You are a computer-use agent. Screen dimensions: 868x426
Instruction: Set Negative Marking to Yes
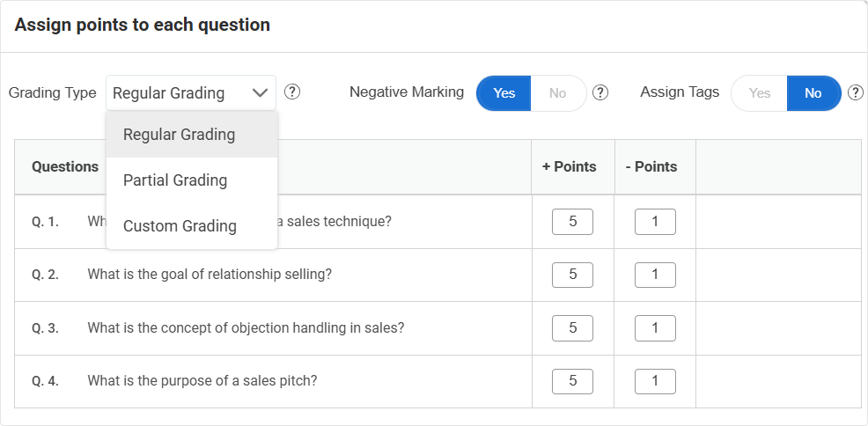(x=504, y=93)
